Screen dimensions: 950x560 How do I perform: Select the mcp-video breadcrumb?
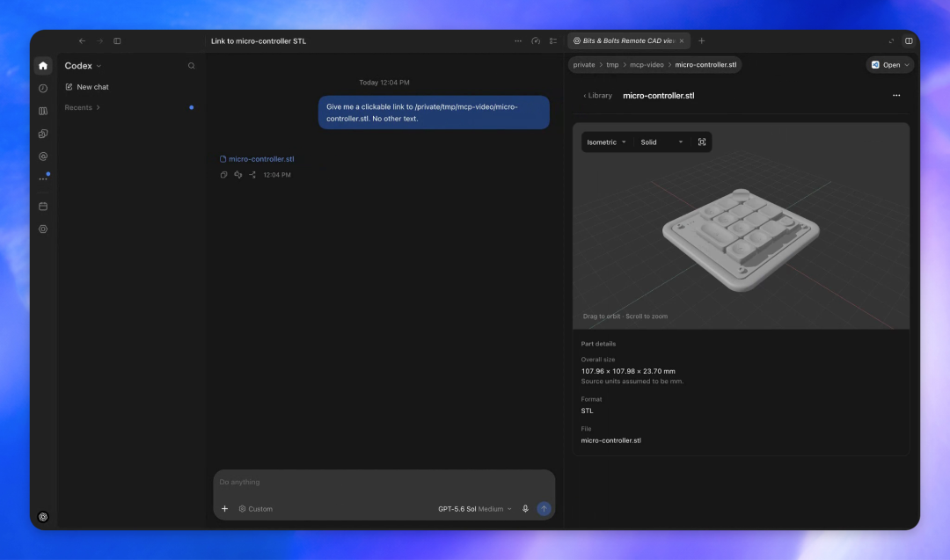pos(647,65)
